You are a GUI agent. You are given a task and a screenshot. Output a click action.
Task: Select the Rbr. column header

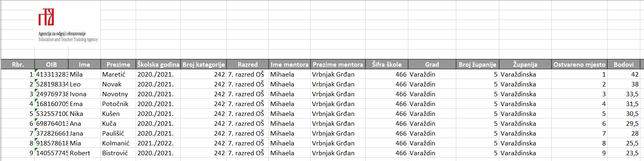[18, 64]
